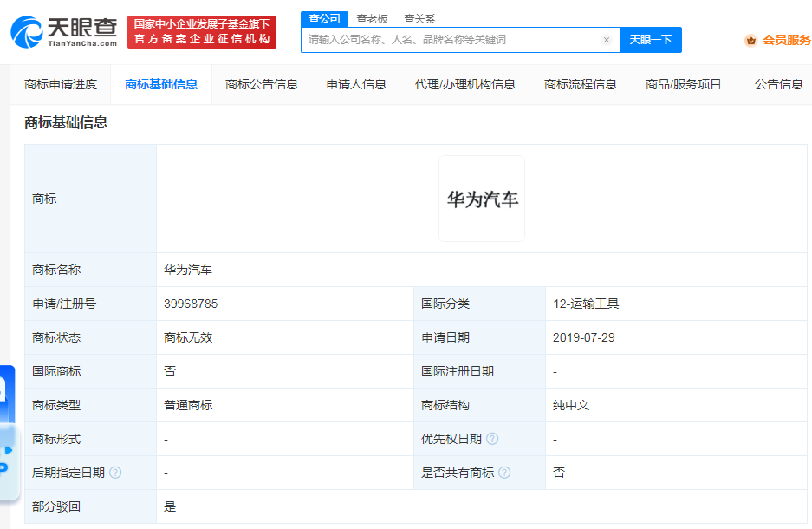Viewport: 812px width, 529px height.
Task: Click the trademark name value 华为汽车
Action: click(x=188, y=270)
